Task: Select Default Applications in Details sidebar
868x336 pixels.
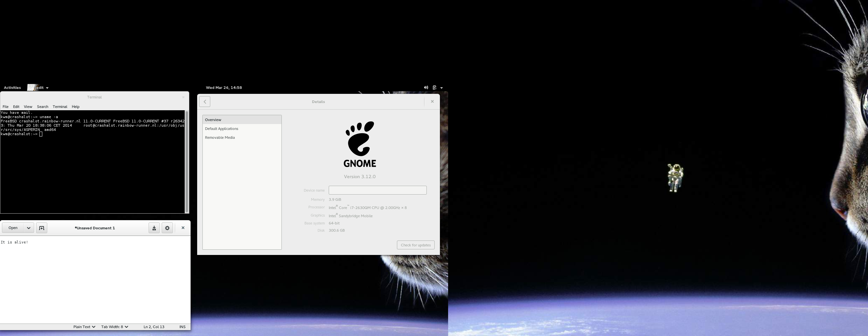Action: (242, 129)
